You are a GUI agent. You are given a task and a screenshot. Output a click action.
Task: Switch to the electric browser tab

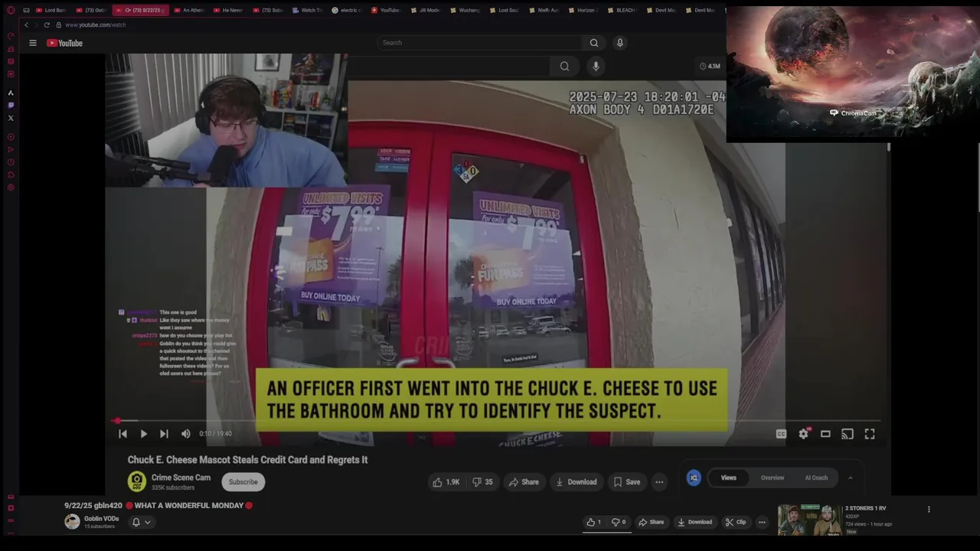(346, 10)
